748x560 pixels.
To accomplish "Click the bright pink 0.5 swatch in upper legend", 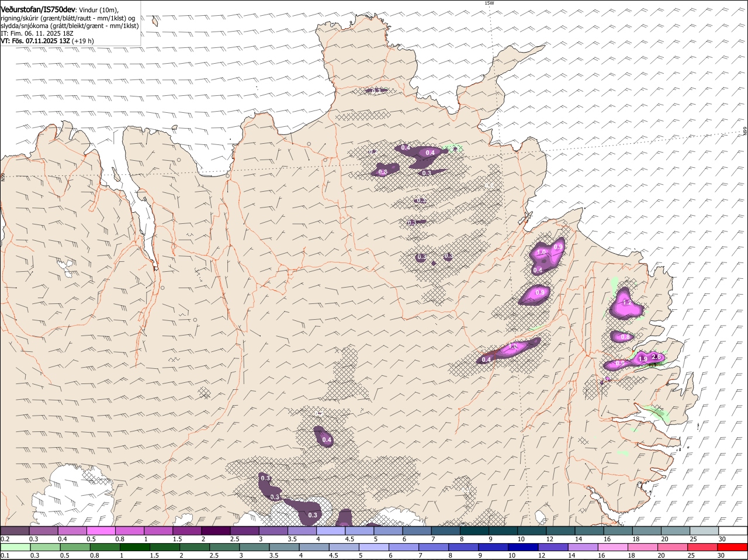I will [x=101, y=530].
